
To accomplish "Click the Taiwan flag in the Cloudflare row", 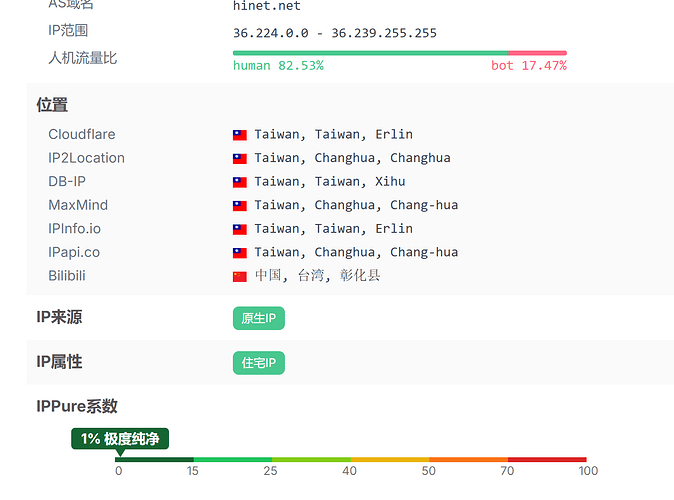I will pyautogui.click(x=240, y=135).
